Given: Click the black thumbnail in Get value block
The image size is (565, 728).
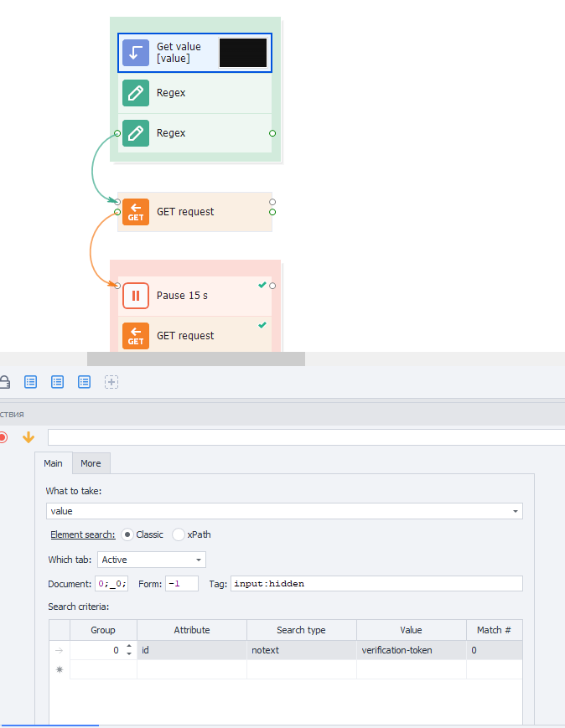Looking at the screenshot, I should coord(243,53).
